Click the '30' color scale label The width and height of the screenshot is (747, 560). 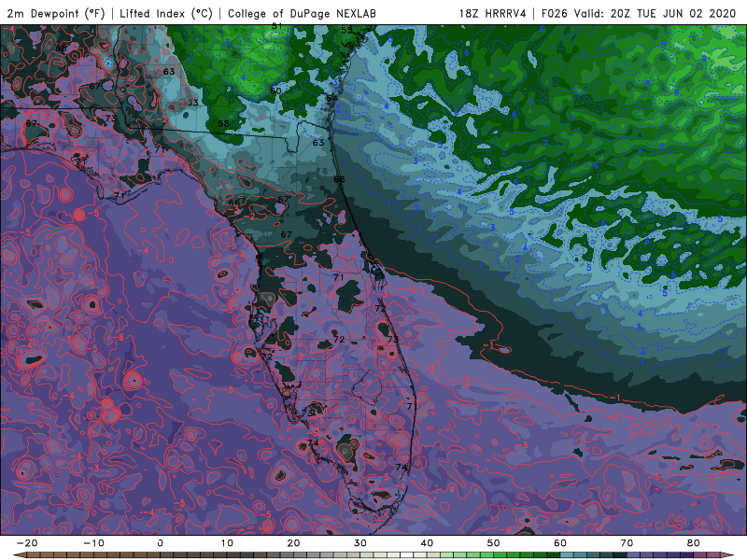(x=360, y=543)
